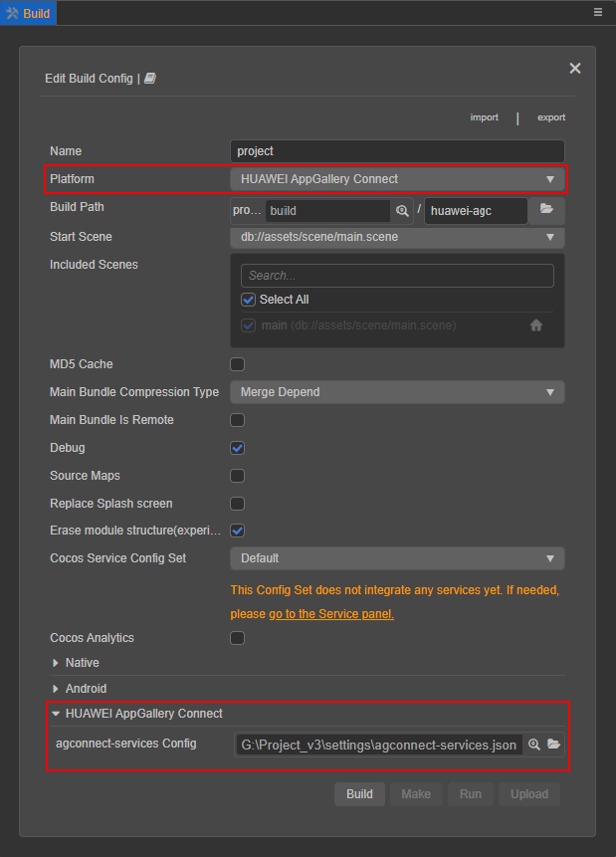Screen dimensions: 616x857
Task: Open the Start Scene dropdown
Action: [x=397, y=237]
